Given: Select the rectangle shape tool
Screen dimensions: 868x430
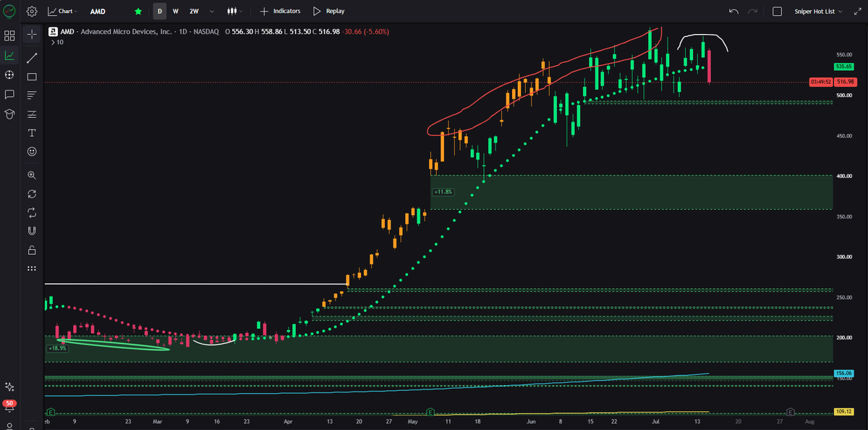Looking at the screenshot, I should pos(32,76).
